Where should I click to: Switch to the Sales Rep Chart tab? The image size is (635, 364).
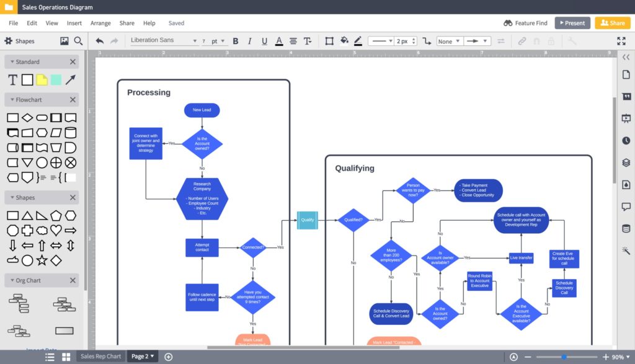click(100, 357)
